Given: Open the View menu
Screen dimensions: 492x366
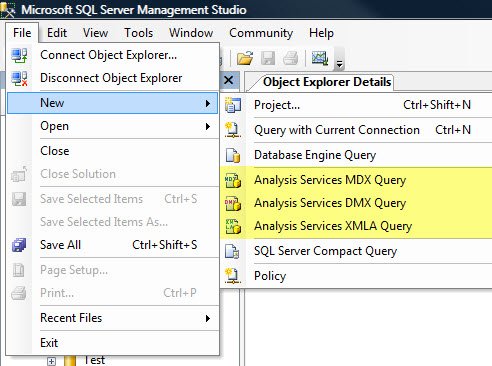Looking at the screenshot, I should point(95,33).
